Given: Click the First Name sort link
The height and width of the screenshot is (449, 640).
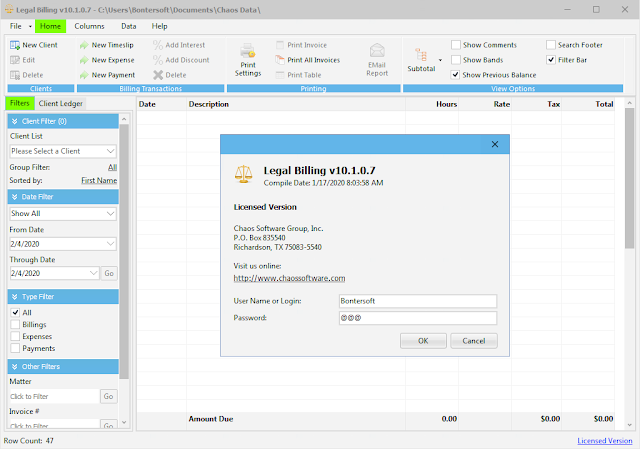Looking at the screenshot, I should 99,180.
